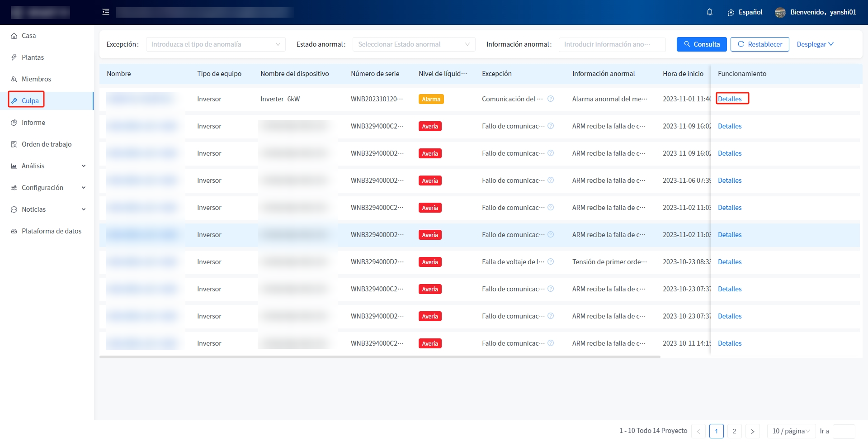
Task: Open Detalles for the Falla de voltaje row
Action: coord(730,262)
